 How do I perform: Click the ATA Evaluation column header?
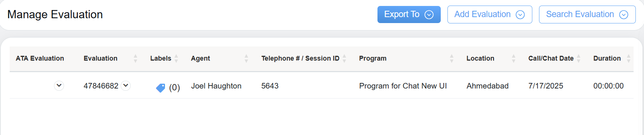coord(40,58)
